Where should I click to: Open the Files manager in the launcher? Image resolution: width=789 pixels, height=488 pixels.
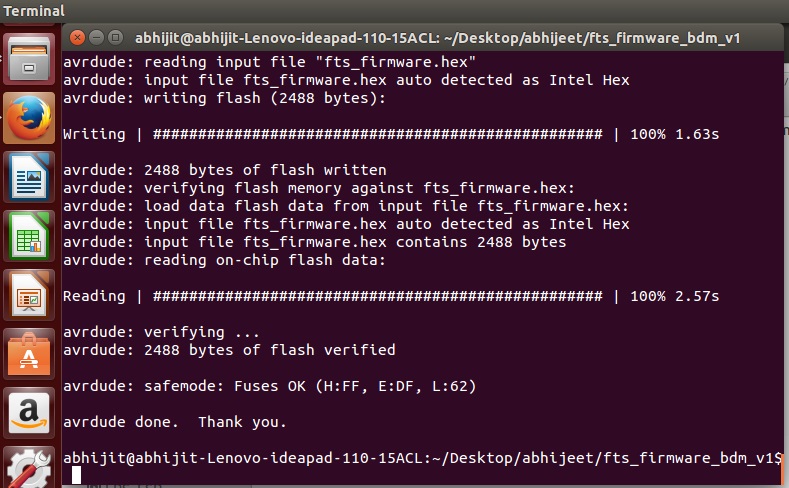click(x=29, y=59)
